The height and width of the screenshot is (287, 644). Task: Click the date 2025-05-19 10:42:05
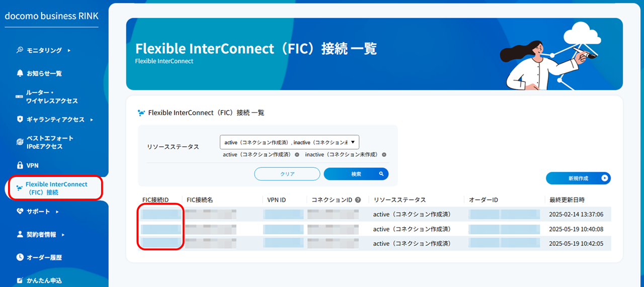click(x=576, y=244)
